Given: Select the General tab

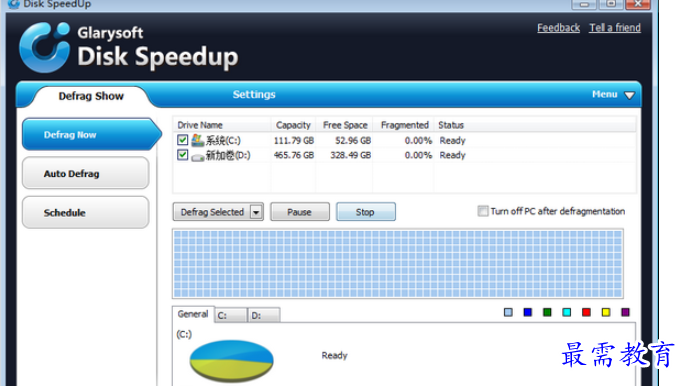Looking at the screenshot, I should pyautogui.click(x=193, y=314).
